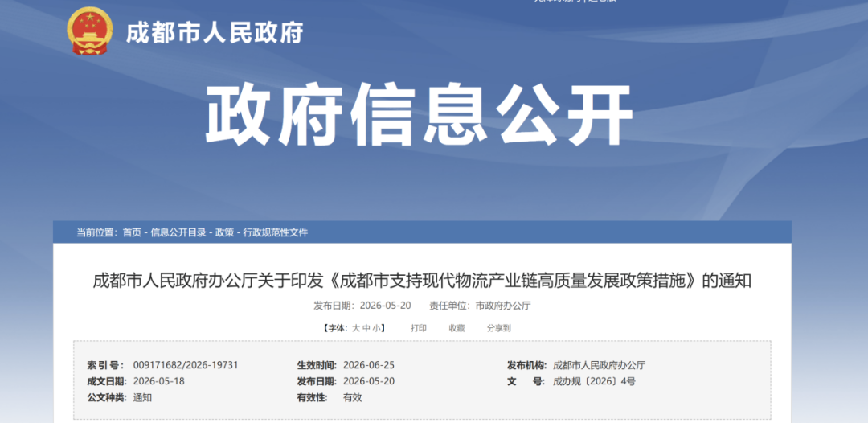
Task: Click the 政府信息公开 banner heading
Action: click(x=419, y=115)
